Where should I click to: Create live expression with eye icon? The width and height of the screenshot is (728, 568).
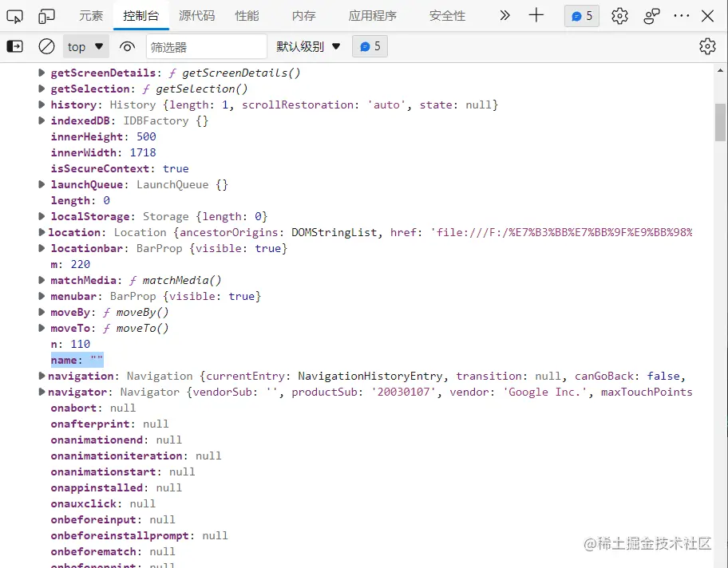pyautogui.click(x=127, y=46)
